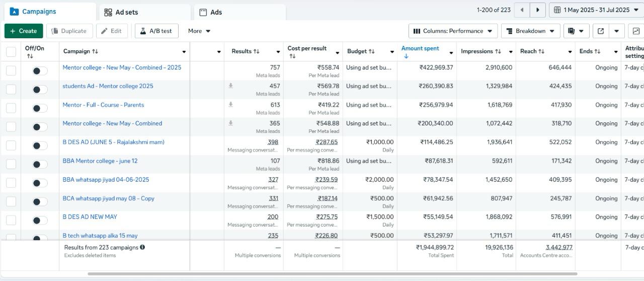Check the Mentor college New May Combined 2025 row
The image size is (644, 281).
coord(11,71)
